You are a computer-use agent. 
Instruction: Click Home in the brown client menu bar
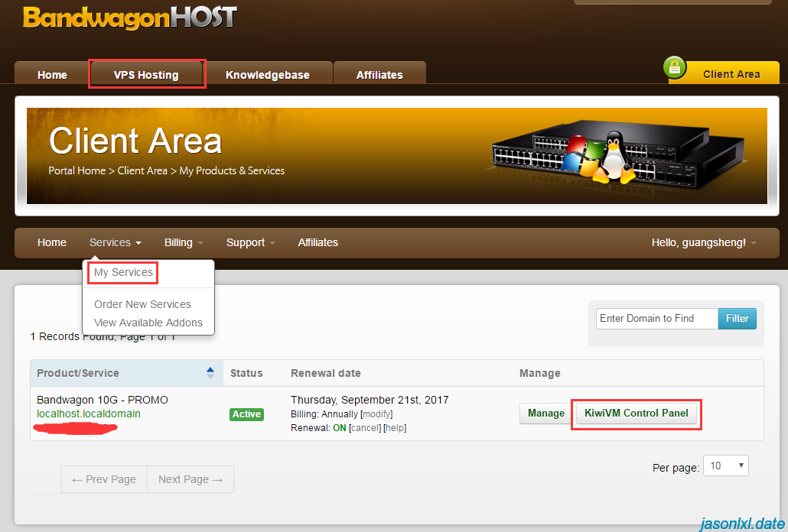coord(52,242)
